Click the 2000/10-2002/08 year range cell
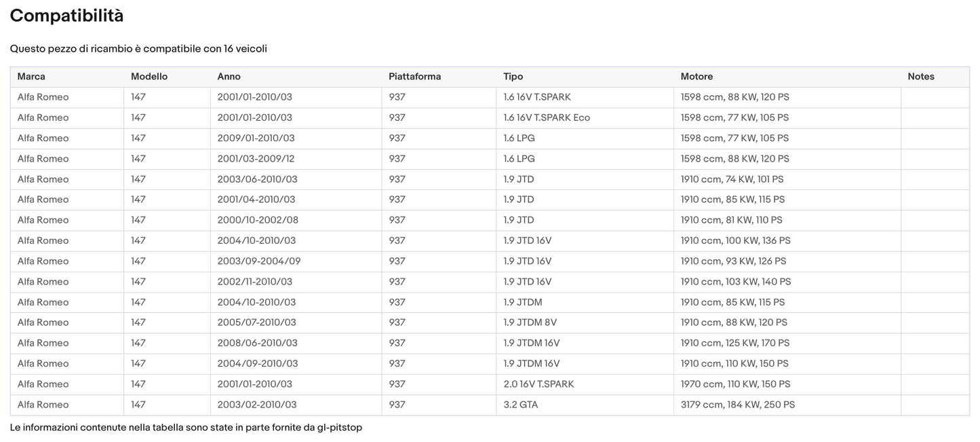 coord(258,220)
